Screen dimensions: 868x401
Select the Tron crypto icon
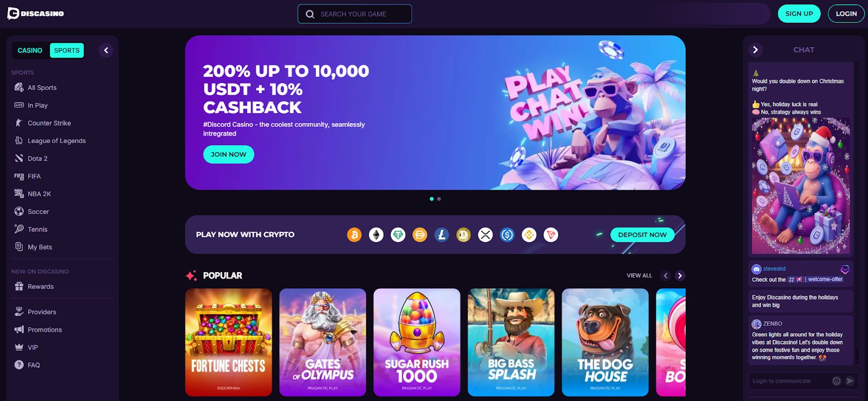click(551, 235)
